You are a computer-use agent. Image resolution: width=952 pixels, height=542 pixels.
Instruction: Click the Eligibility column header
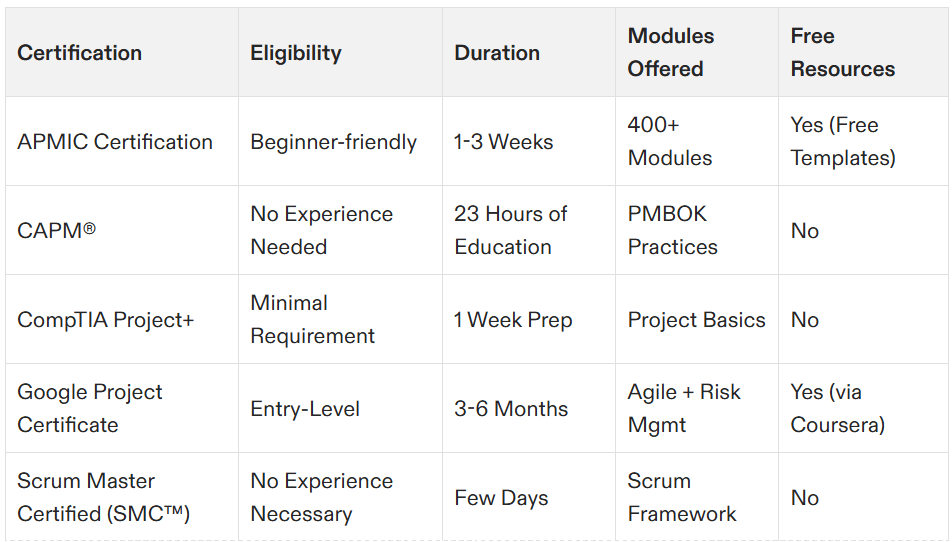(x=340, y=52)
